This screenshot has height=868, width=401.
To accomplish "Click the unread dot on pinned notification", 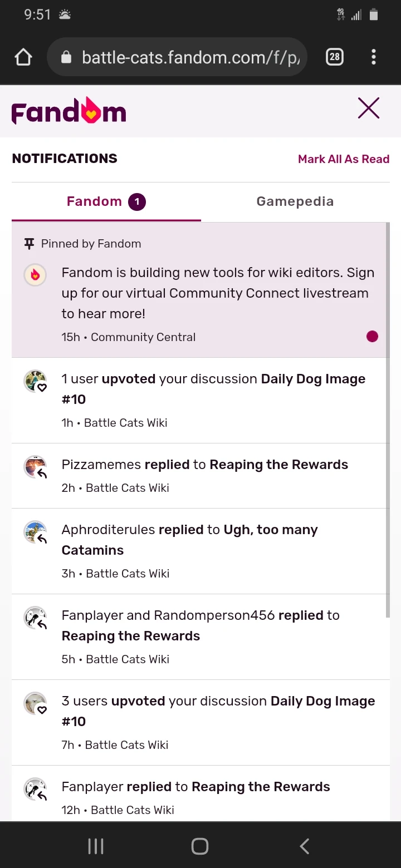I will (372, 337).
